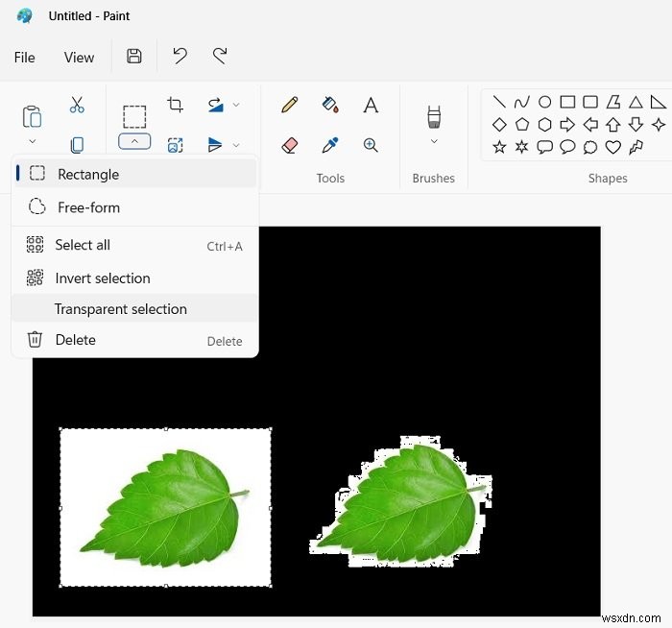
Task: Click the Flip icon
Action: coord(215,145)
